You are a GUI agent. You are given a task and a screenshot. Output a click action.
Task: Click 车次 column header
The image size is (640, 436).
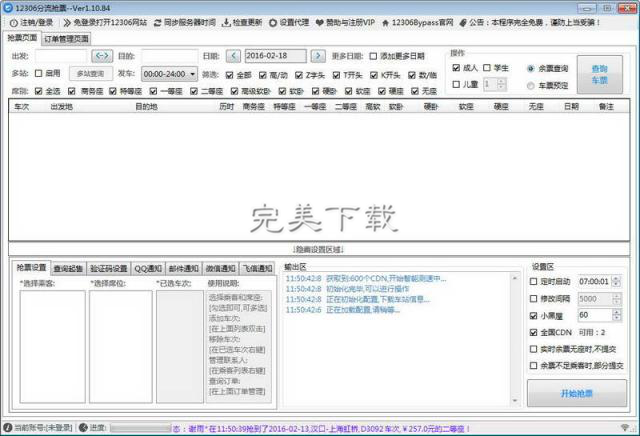21,107
